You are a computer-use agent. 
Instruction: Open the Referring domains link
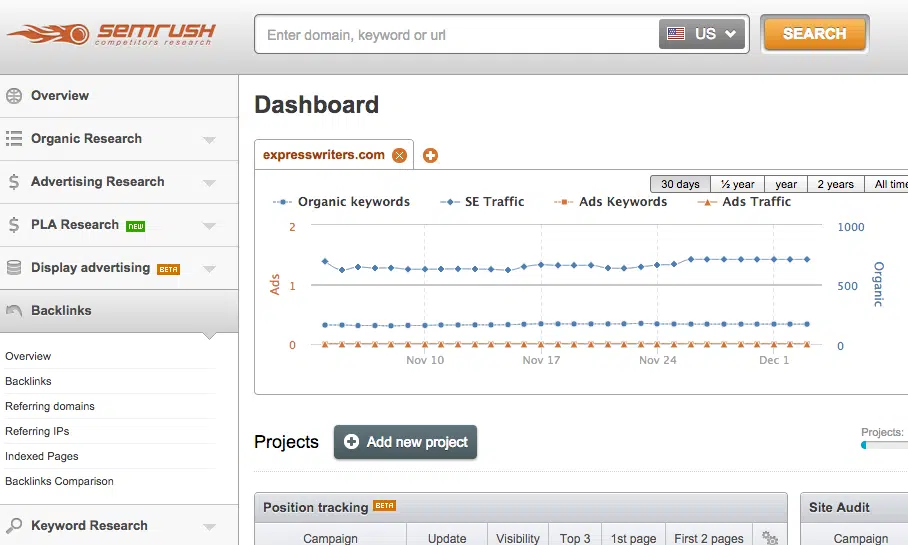[50, 406]
